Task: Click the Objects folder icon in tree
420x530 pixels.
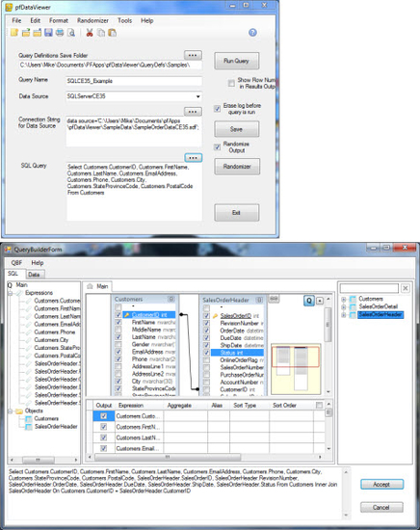Action: (19, 411)
